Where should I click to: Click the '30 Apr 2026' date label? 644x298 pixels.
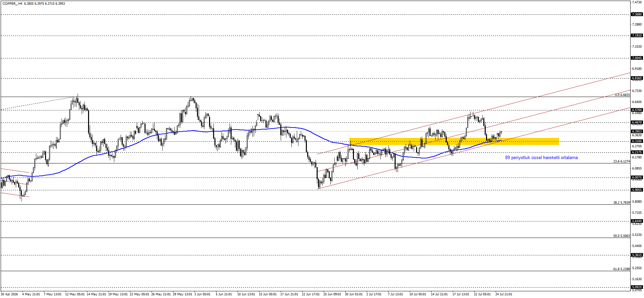(9, 294)
